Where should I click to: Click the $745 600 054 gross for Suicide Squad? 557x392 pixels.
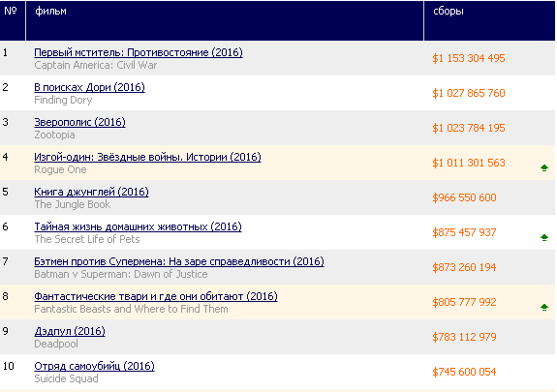tap(464, 372)
